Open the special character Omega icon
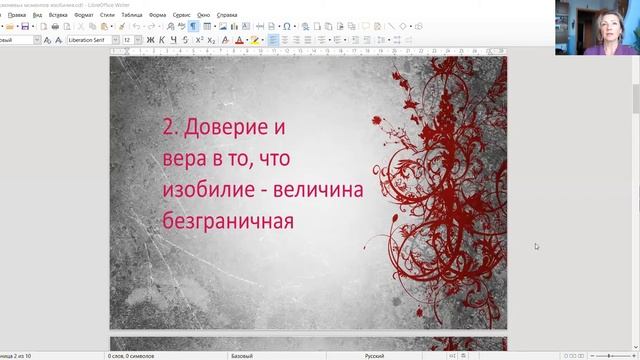 [x=287, y=27]
